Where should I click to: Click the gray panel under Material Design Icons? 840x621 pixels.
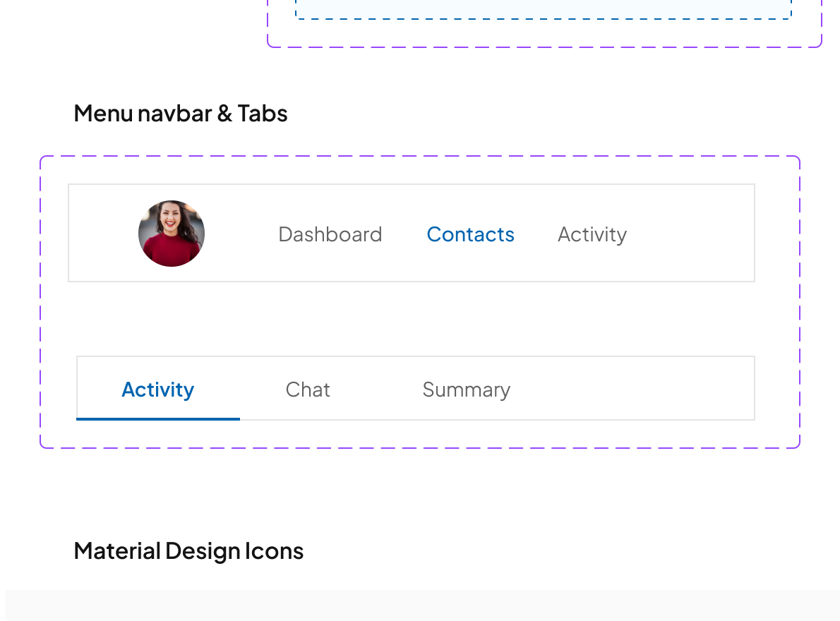click(x=422, y=605)
